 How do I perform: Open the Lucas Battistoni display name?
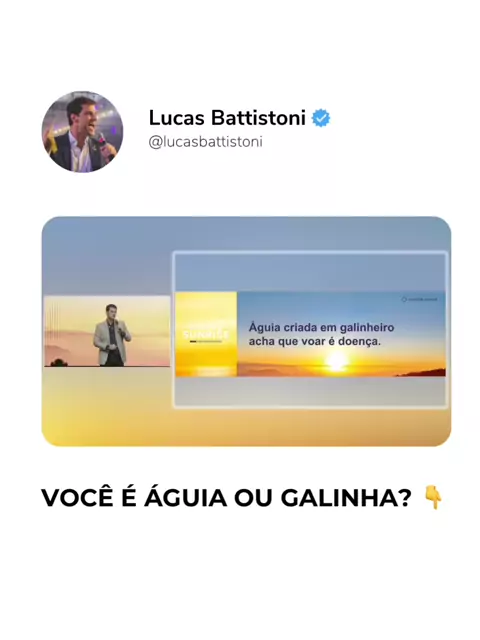[227, 118]
